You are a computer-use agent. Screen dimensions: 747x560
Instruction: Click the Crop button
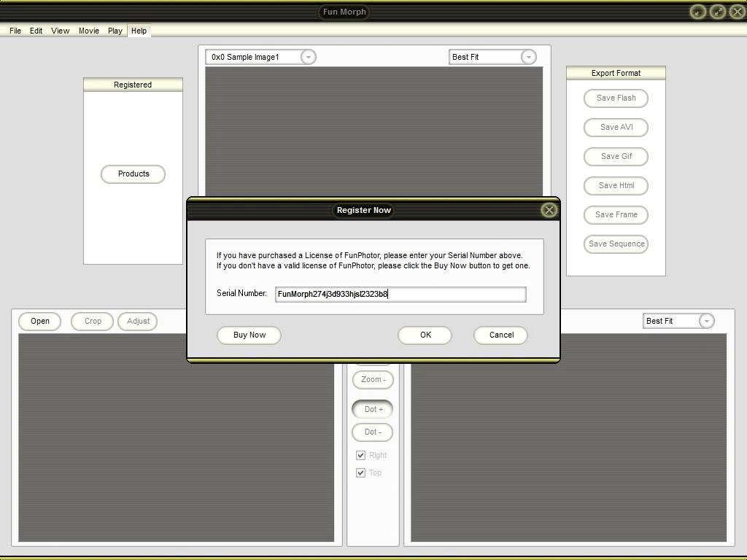point(93,321)
